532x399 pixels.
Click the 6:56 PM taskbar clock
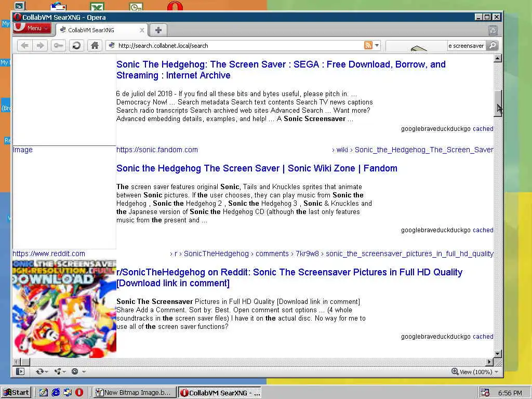510,393
